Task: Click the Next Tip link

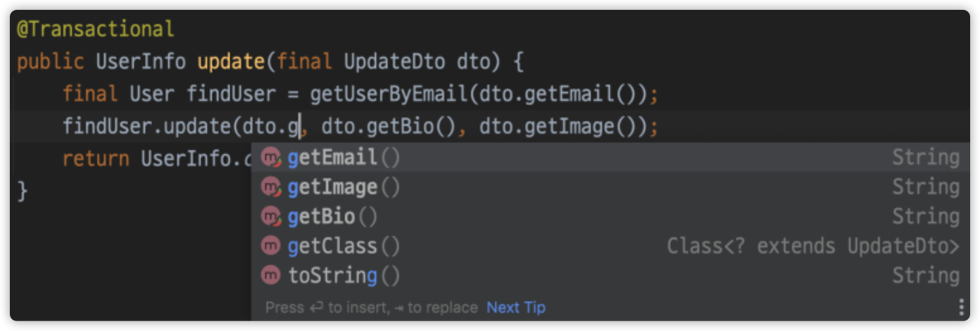Action: click(516, 308)
